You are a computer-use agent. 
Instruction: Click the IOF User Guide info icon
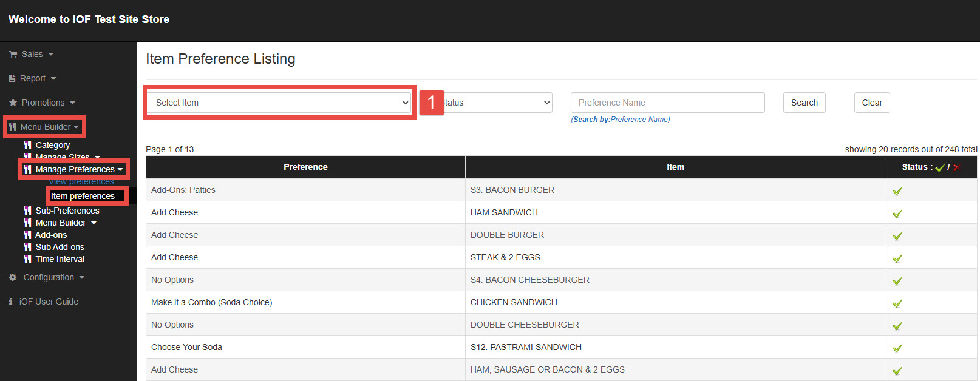click(x=10, y=302)
